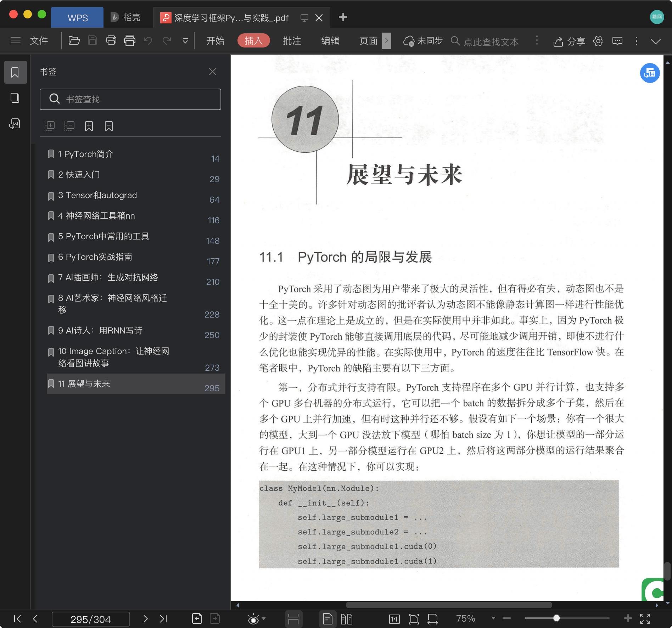Viewport: 672px width, 628px height.
Task: Go to last page
Action: pos(163,619)
